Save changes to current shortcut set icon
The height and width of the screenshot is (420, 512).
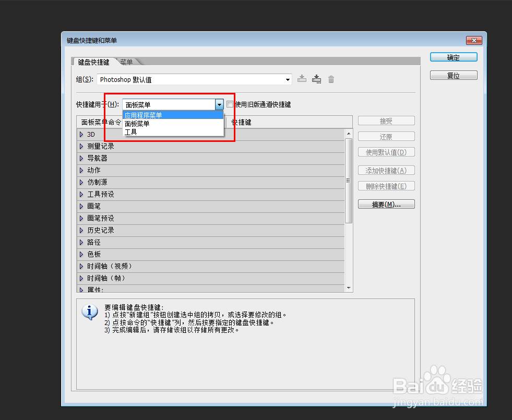(302, 79)
